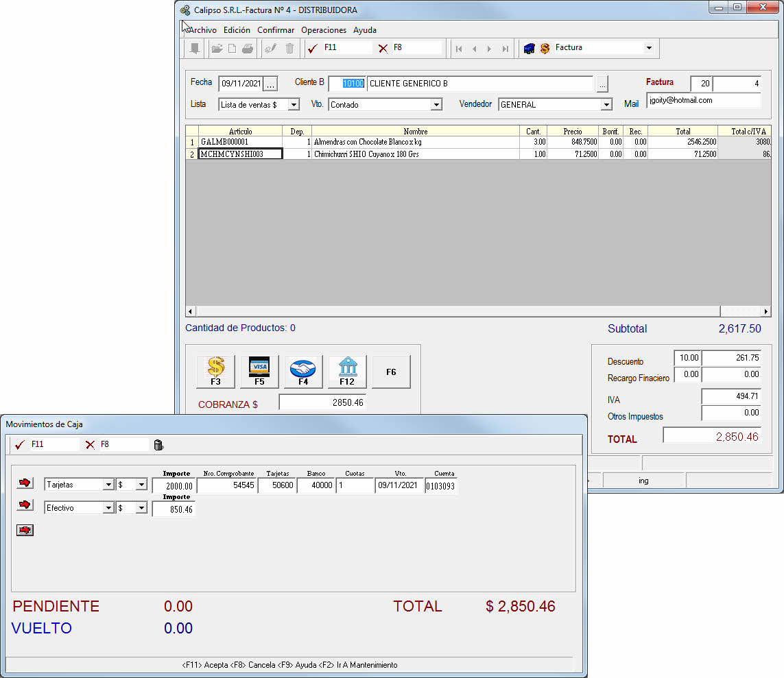
Task: Open the Operaciones menu
Action: (x=324, y=30)
